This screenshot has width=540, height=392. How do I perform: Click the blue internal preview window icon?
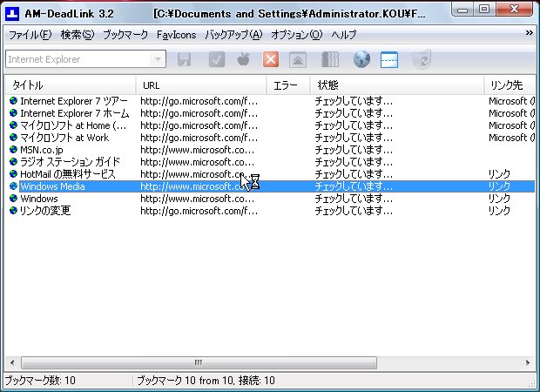click(x=389, y=59)
